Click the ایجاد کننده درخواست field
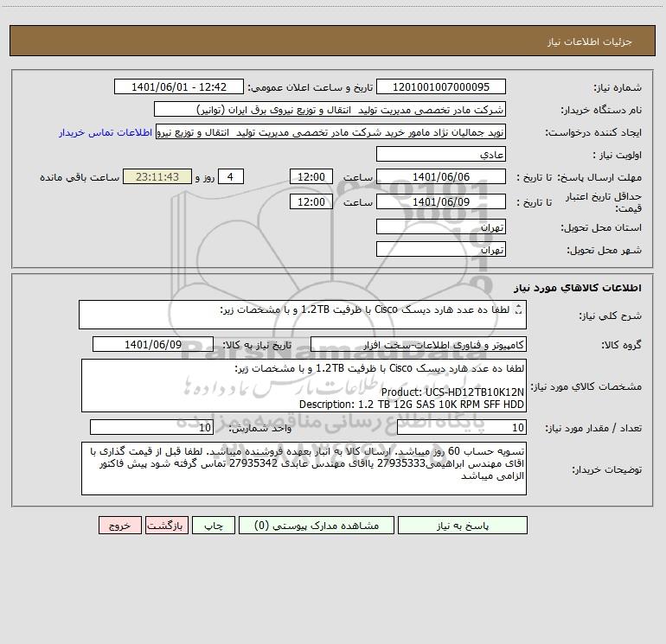Image resolution: width=666 pixels, height=644 pixels. tap(331, 132)
